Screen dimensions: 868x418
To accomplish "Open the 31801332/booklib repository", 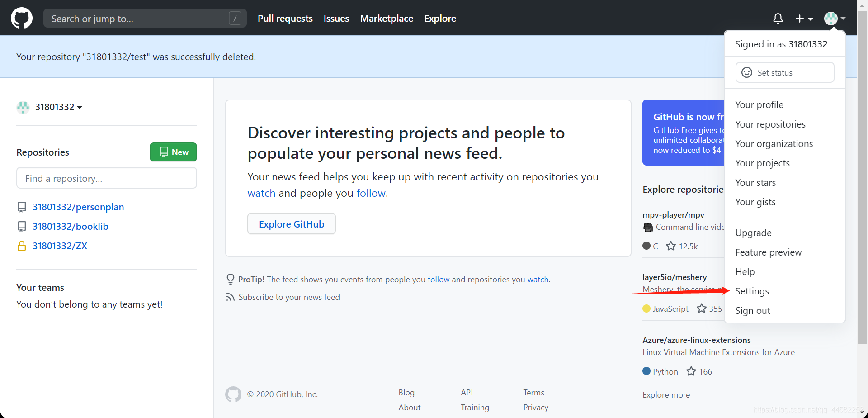I will click(x=71, y=226).
